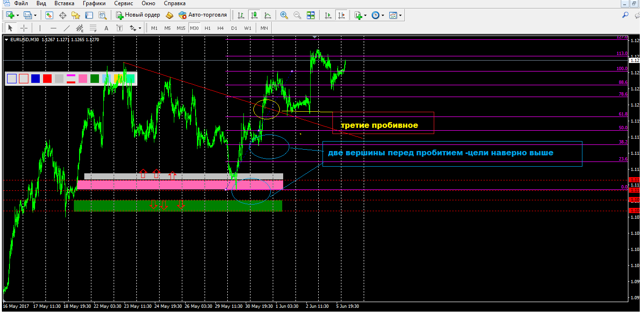644x313 pixels.
Task: Pick the solid red color swatch
Action: (47, 79)
